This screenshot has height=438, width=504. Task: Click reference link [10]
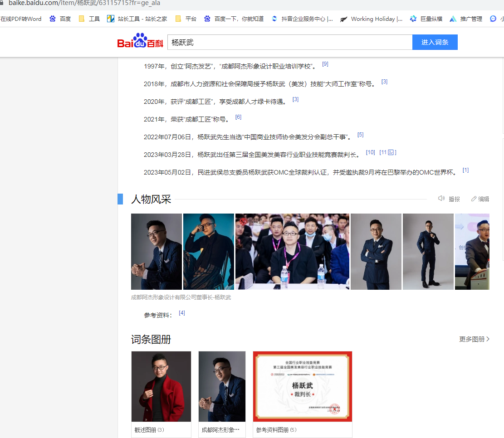tap(370, 152)
